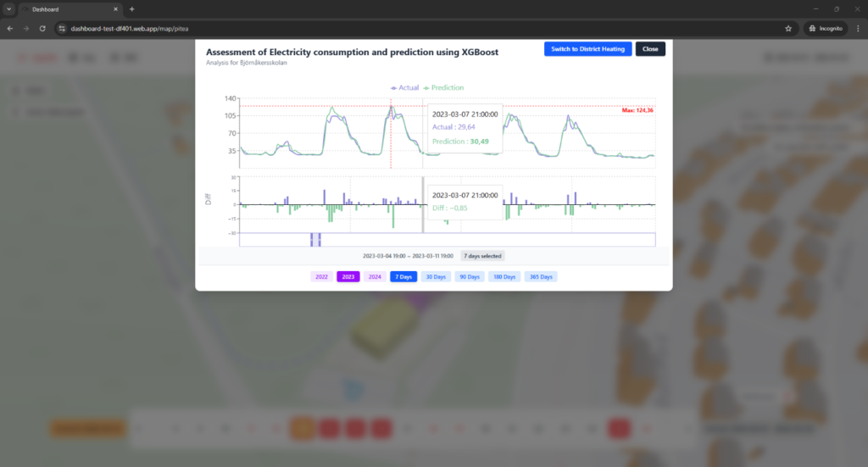The height and width of the screenshot is (467, 868).
Task: Click the range selector handle in brush bar
Action: tap(315, 240)
